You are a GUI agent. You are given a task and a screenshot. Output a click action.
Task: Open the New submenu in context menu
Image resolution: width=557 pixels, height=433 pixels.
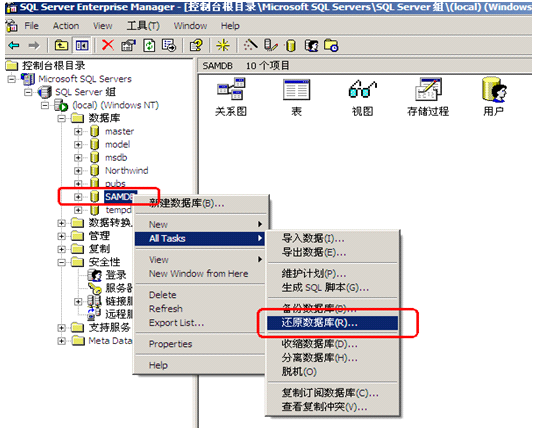point(200,224)
